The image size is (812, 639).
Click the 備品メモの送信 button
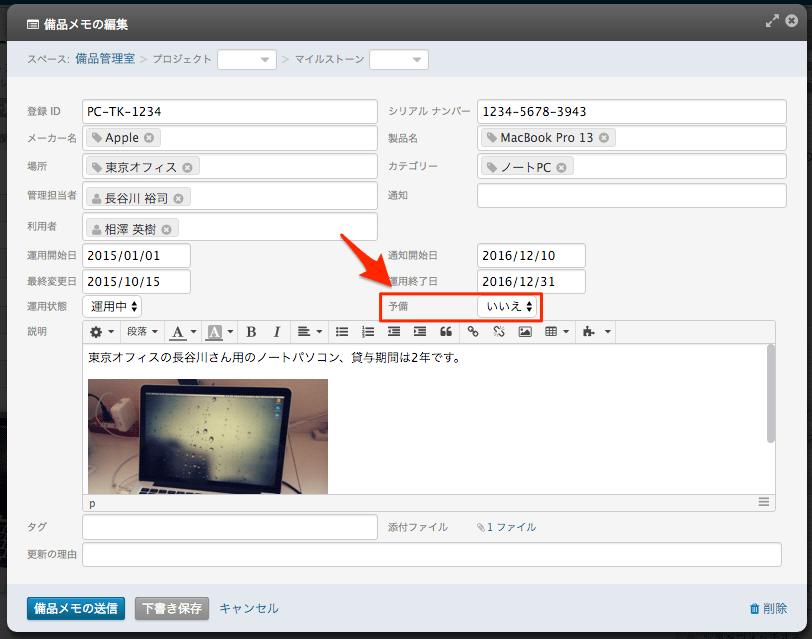pos(76,608)
